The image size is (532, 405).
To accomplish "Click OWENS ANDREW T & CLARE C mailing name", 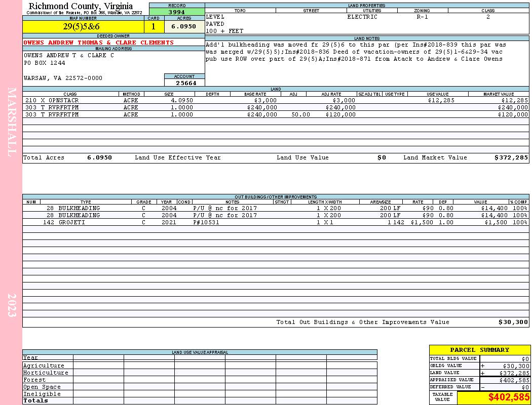I will [68, 56].
